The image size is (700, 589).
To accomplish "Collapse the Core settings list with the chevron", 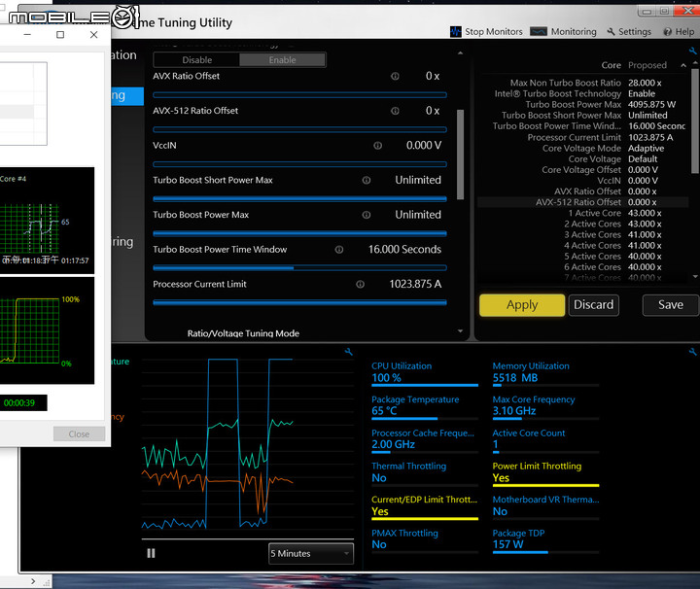I will [x=683, y=65].
